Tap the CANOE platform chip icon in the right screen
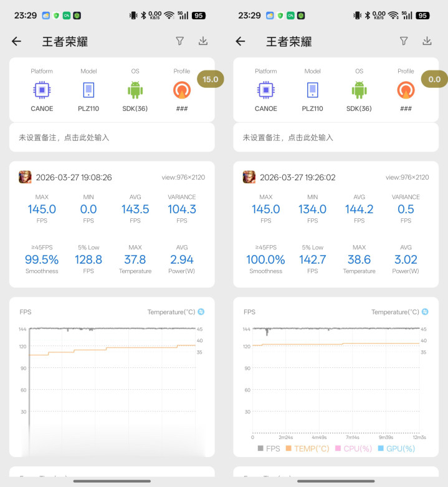Viewport: 448px width, 487px height. click(x=266, y=90)
